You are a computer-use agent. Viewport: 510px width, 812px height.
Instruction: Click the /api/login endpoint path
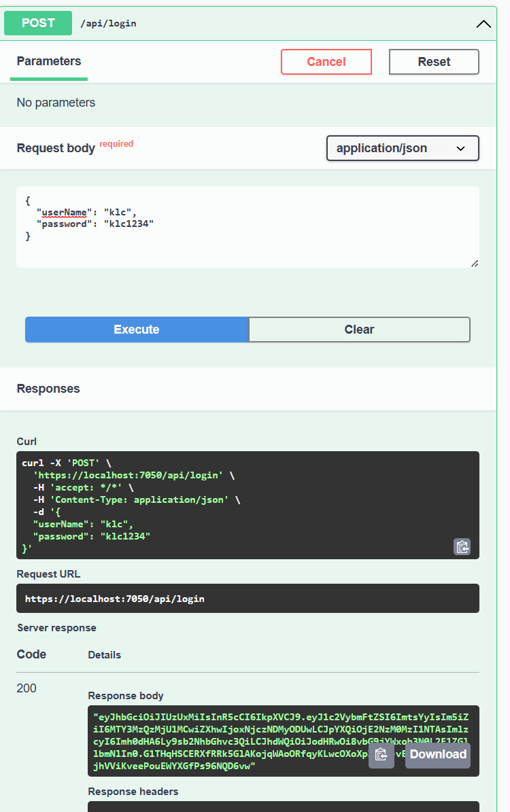(x=108, y=24)
